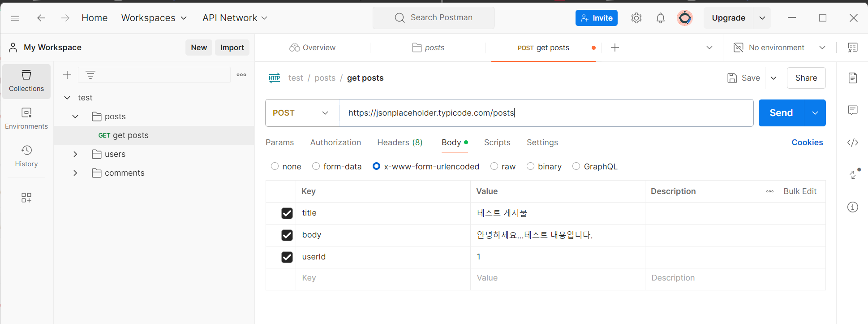Go forward with the right arrow icon
The width and height of the screenshot is (868, 324).
point(65,18)
